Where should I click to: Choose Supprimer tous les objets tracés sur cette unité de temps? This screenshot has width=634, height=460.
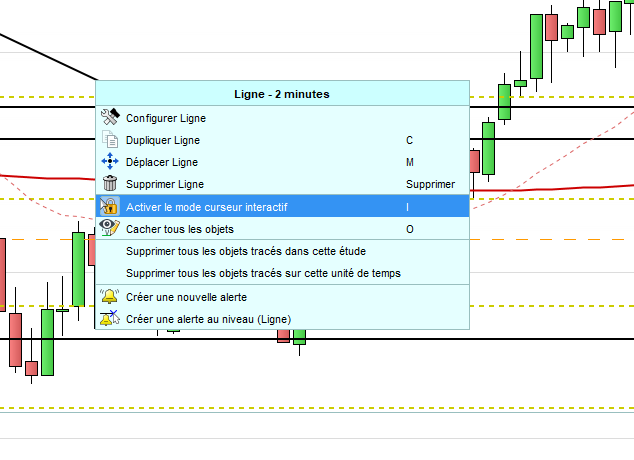[282, 273]
